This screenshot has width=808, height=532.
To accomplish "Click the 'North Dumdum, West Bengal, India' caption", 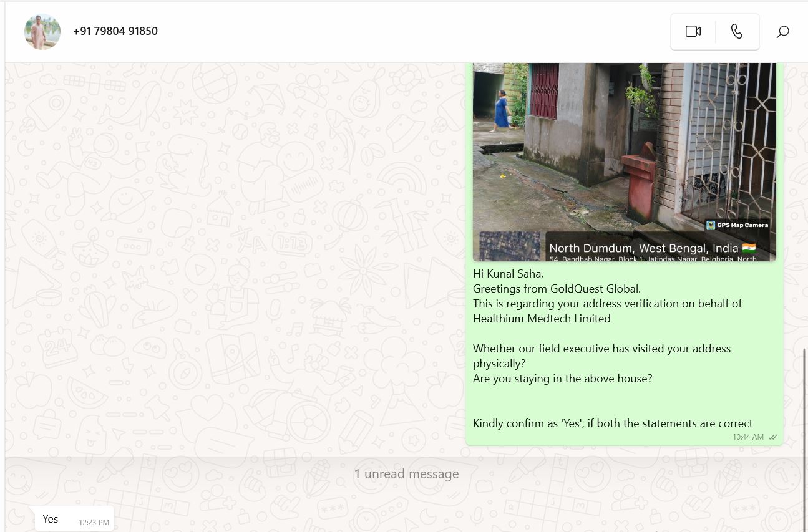I will [652, 248].
